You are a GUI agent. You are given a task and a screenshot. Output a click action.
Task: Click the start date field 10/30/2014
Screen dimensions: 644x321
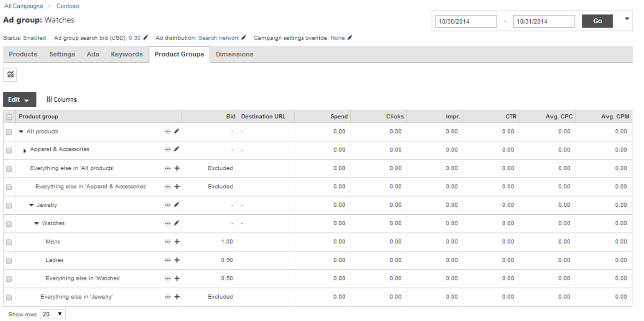pos(466,21)
